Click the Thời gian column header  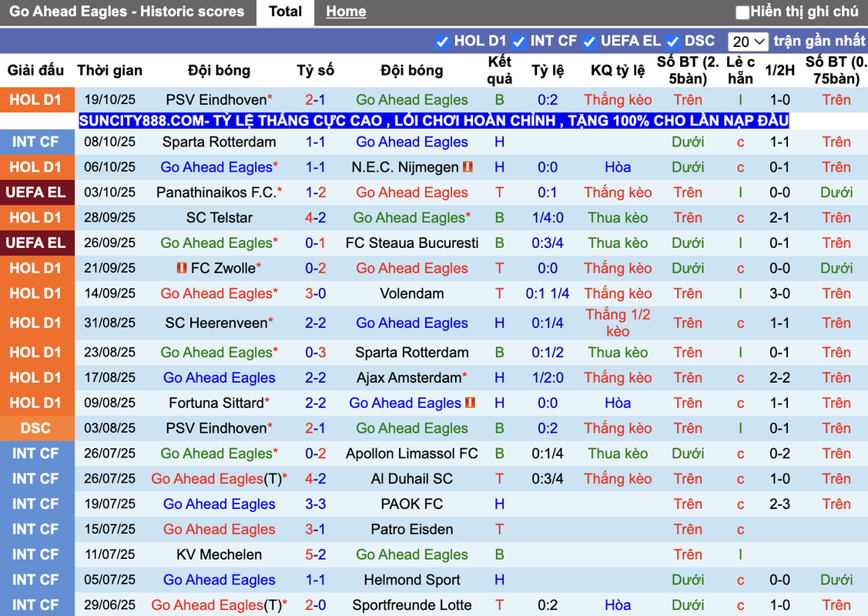click(109, 70)
